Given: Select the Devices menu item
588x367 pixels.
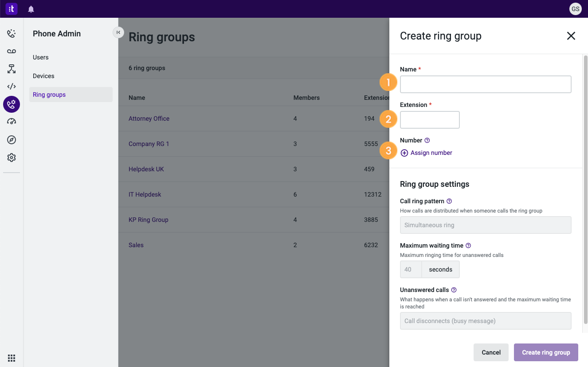Looking at the screenshot, I should click(43, 75).
